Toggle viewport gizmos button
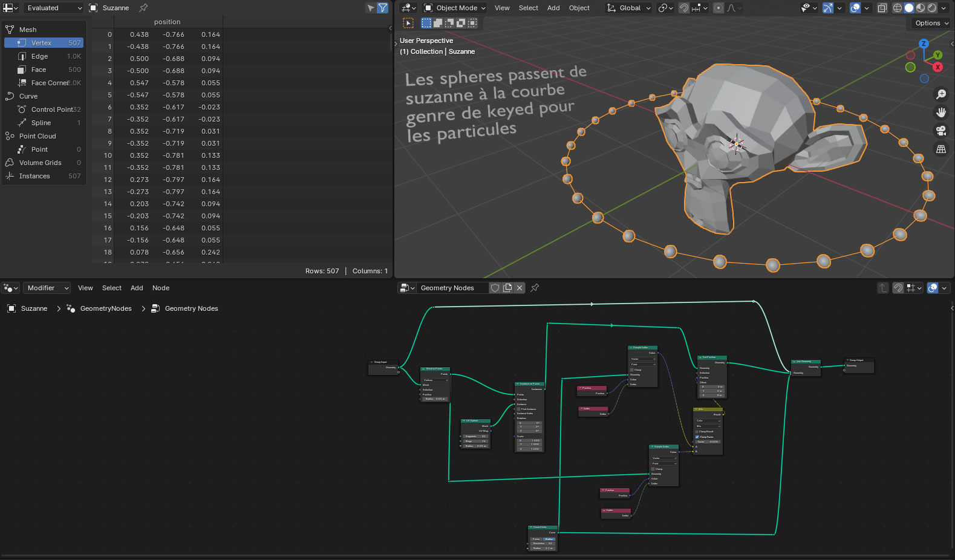The image size is (955, 560). (x=828, y=8)
